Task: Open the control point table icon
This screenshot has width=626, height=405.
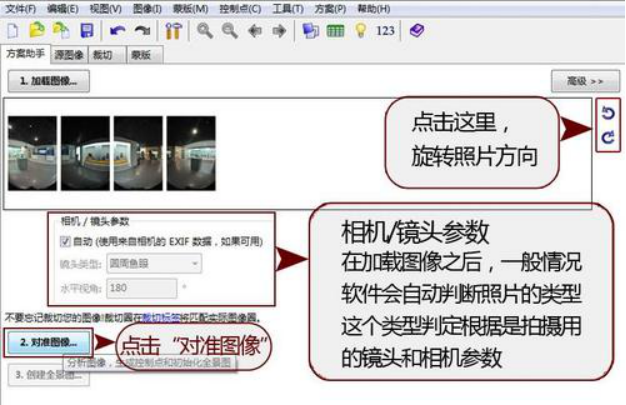Action: (335, 31)
